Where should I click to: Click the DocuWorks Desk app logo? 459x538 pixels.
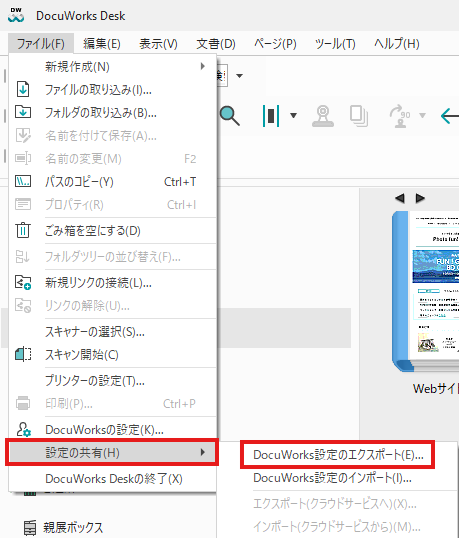pos(16,15)
